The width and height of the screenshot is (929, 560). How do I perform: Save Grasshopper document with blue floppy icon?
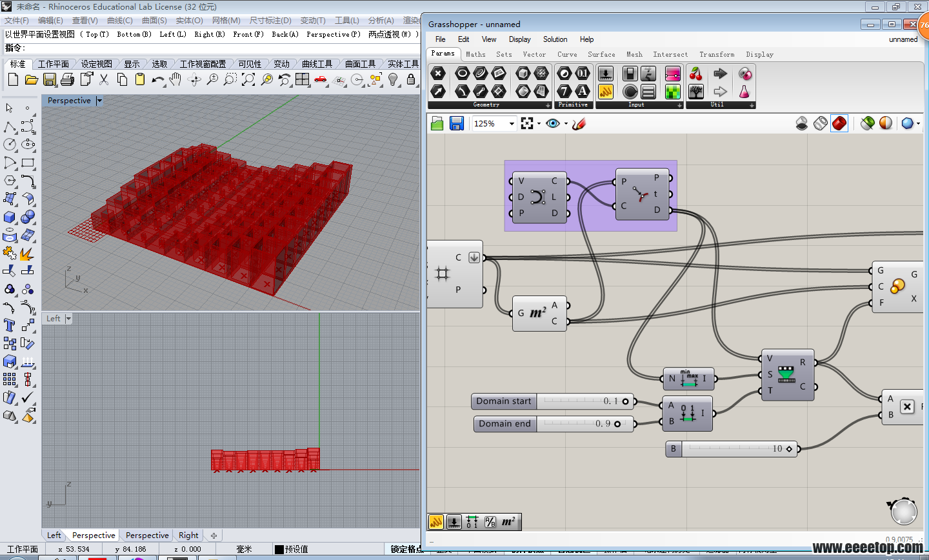click(x=457, y=123)
